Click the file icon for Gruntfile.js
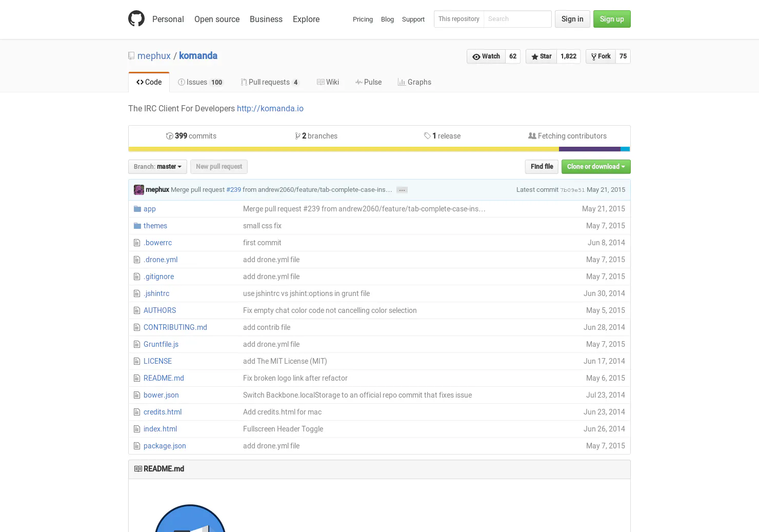 [136, 344]
